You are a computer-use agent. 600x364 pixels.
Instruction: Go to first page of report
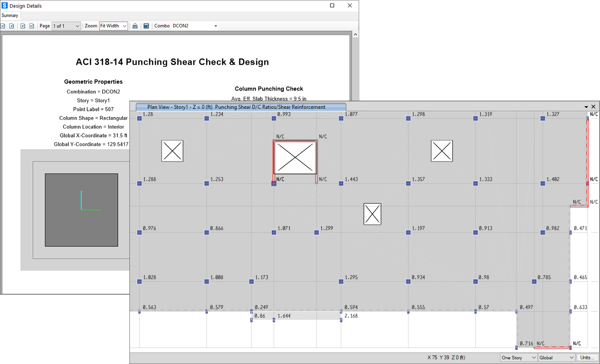pyautogui.click(x=3, y=26)
